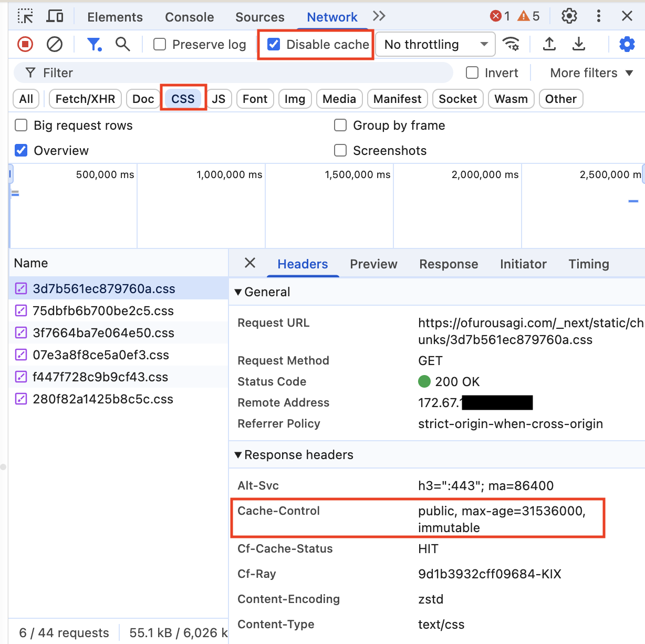Select the inspect element cursor icon
The height and width of the screenshot is (644, 645).
[x=25, y=16]
